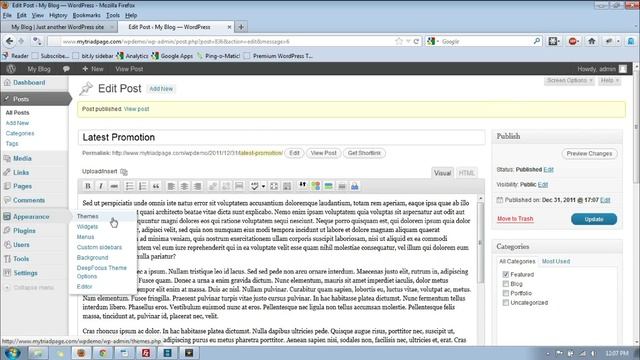Image resolution: width=640 pixels, height=360 pixels.
Task: Apply italic formatting in the editor
Action: coord(101,186)
